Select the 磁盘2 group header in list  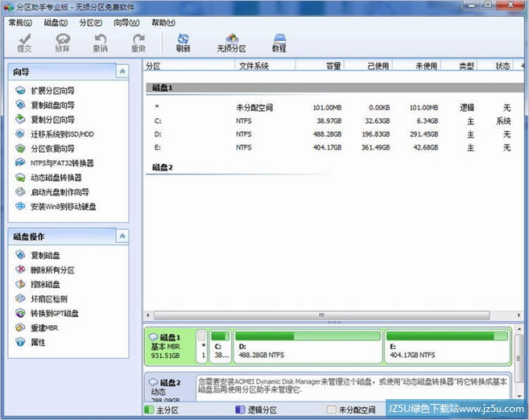[x=239, y=167]
